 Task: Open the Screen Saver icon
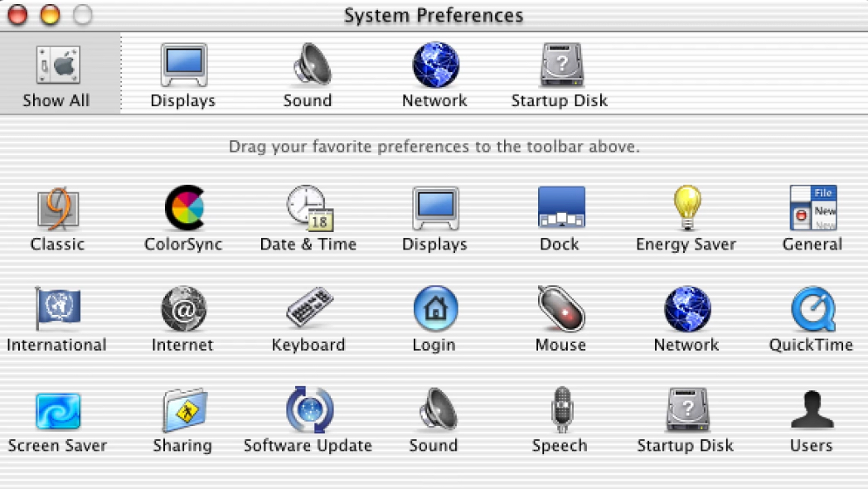point(58,411)
